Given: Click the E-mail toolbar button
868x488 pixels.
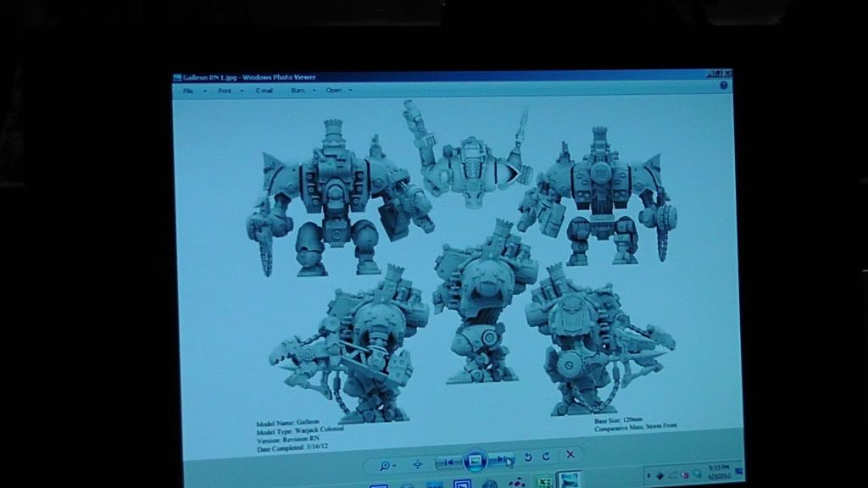Looking at the screenshot, I should click(x=264, y=91).
